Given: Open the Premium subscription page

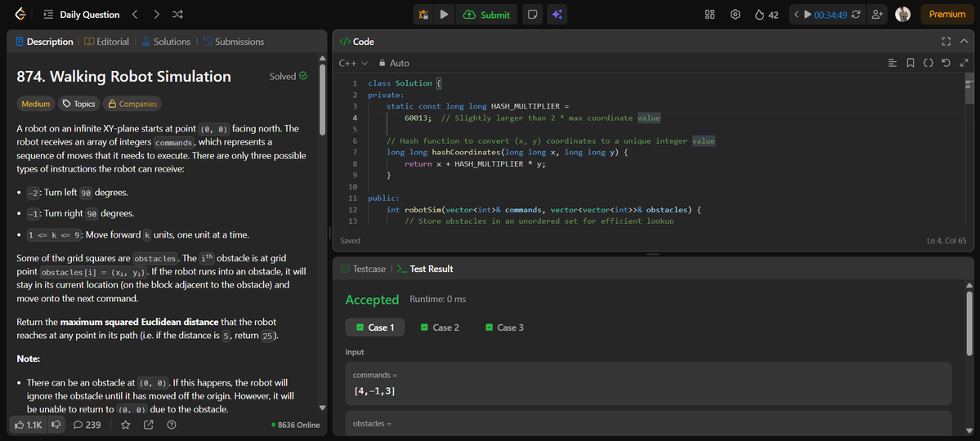Looking at the screenshot, I should click(x=946, y=15).
